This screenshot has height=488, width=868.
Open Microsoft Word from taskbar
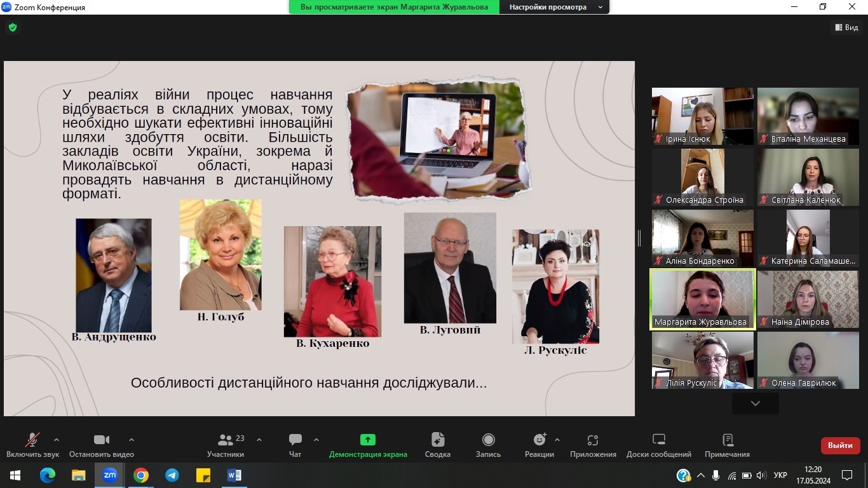[234, 475]
